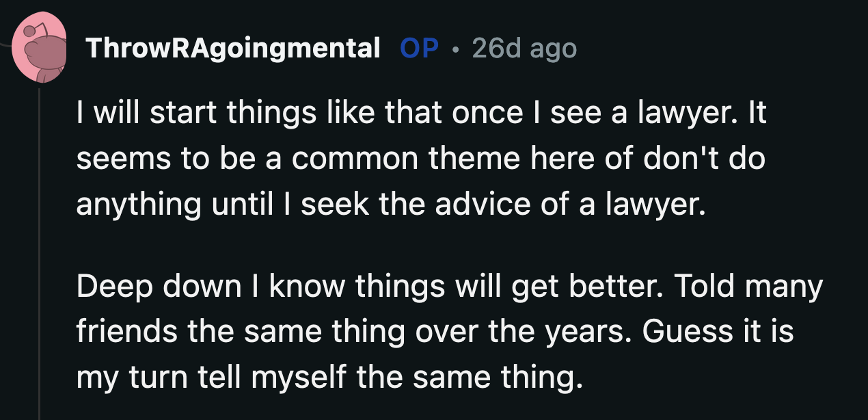Collapse the comment thread line
Viewport: 868px width, 420px height.
pyautogui.click(x=39, y=239)
